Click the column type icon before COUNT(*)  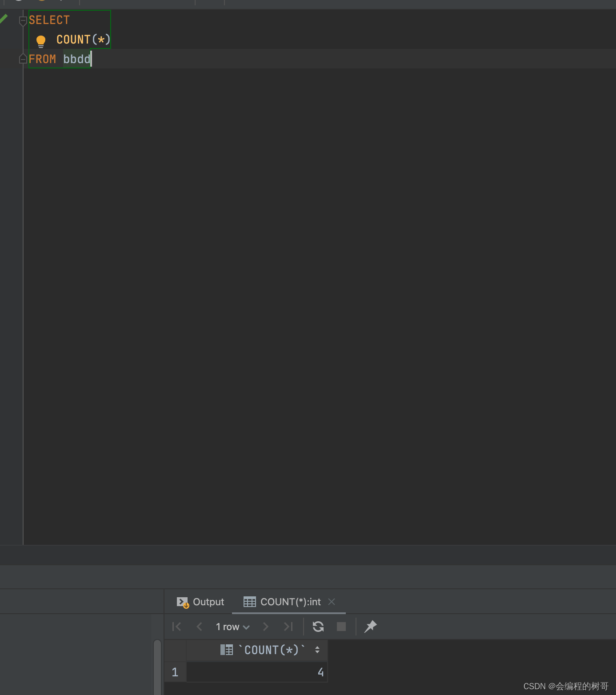pyautogui.click(x=227, y=650)
